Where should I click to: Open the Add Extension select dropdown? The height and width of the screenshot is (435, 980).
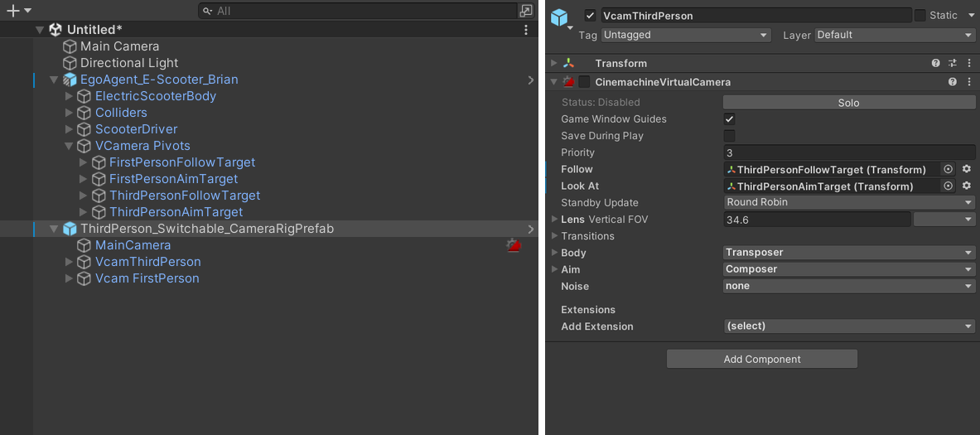849,326
